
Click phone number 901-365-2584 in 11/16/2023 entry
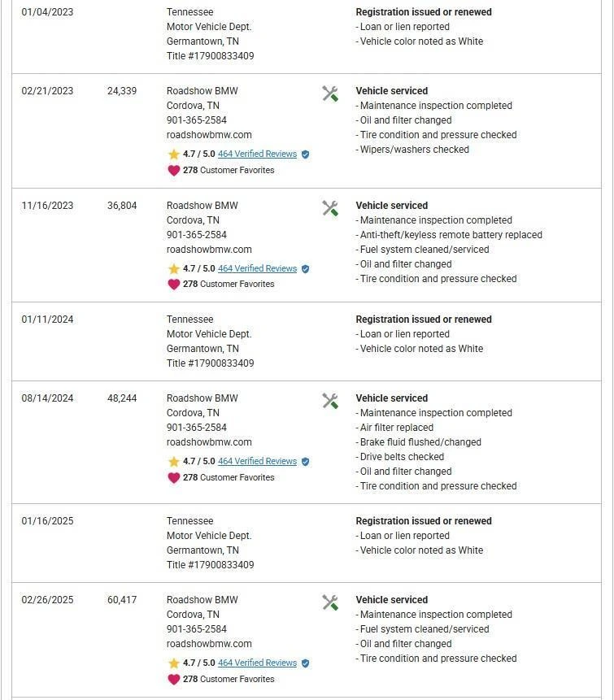(197, 235)
